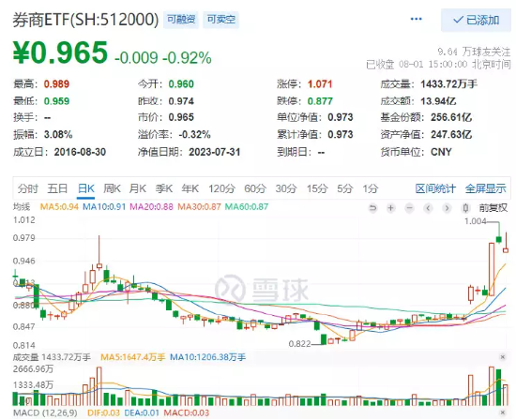Click the 0.822 low price marker on chart
The width and height of the screenshot is (516, 420).
(x=299, y=344)
